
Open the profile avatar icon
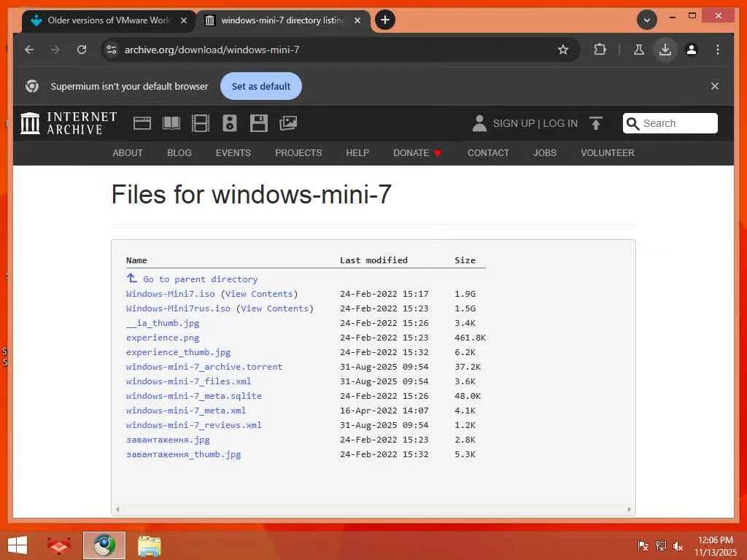pyautogui.click(x=692, y=50)
